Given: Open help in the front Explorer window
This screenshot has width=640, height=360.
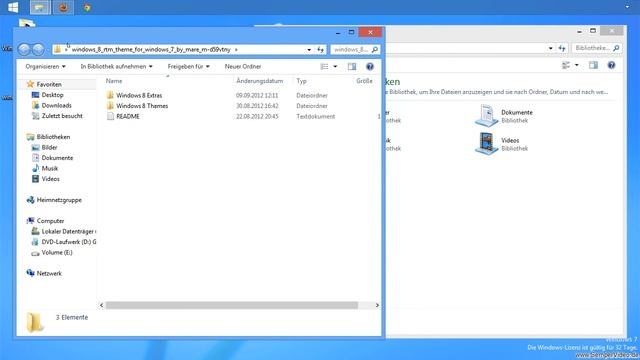Looking at the screenshot, I should click(370, 67).
